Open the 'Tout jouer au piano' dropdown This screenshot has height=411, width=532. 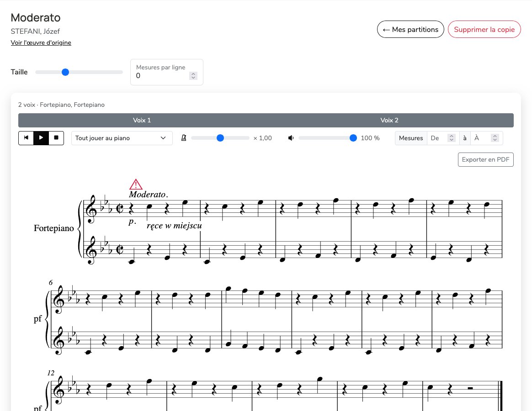coord(122,138)
